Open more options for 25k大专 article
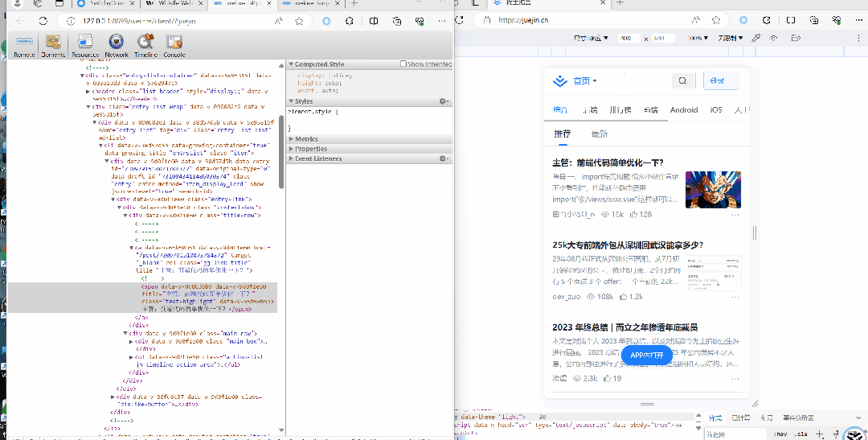The image size is (868, 440). click(735, 297)
